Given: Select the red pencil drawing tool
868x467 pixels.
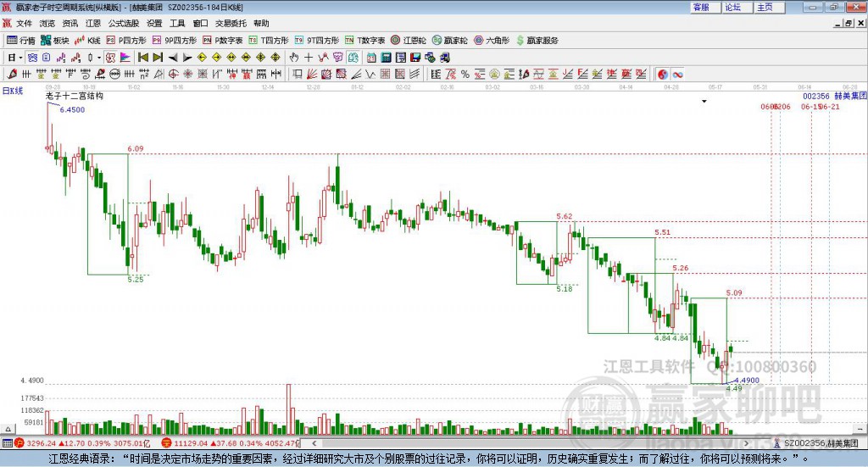Looking at the screenshot, I should (12, 74).
